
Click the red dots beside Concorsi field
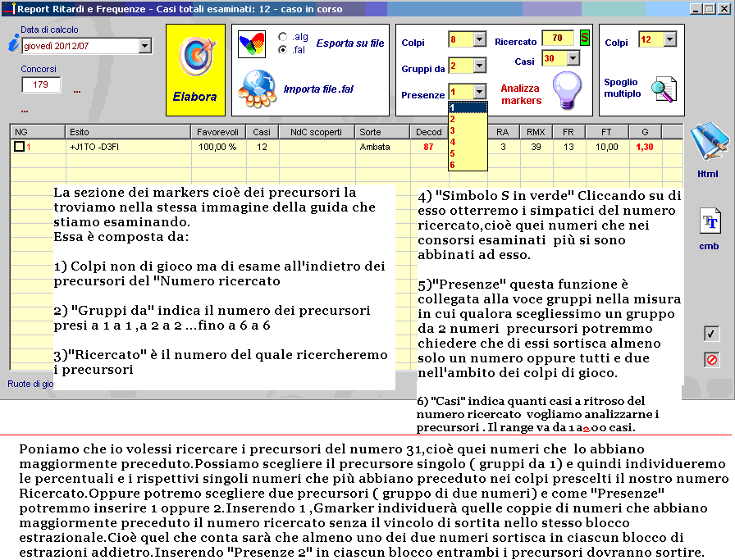[x=77, y=91]
